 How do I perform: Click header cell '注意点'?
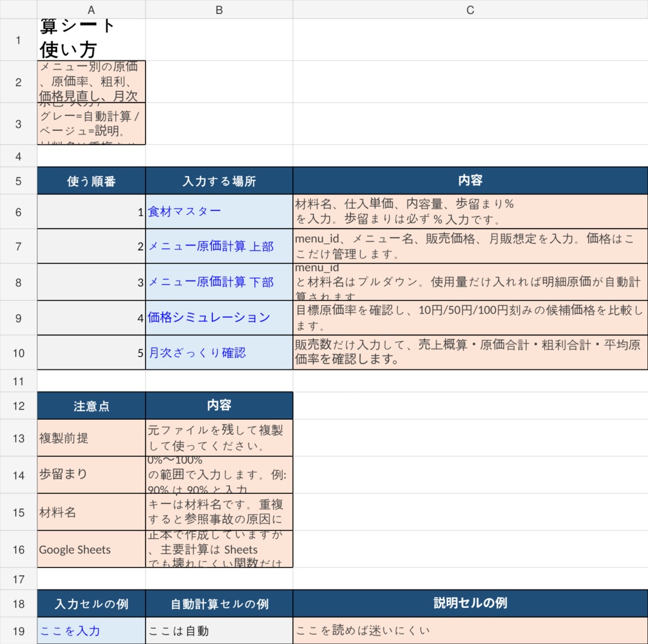click(x=91, y=406)
